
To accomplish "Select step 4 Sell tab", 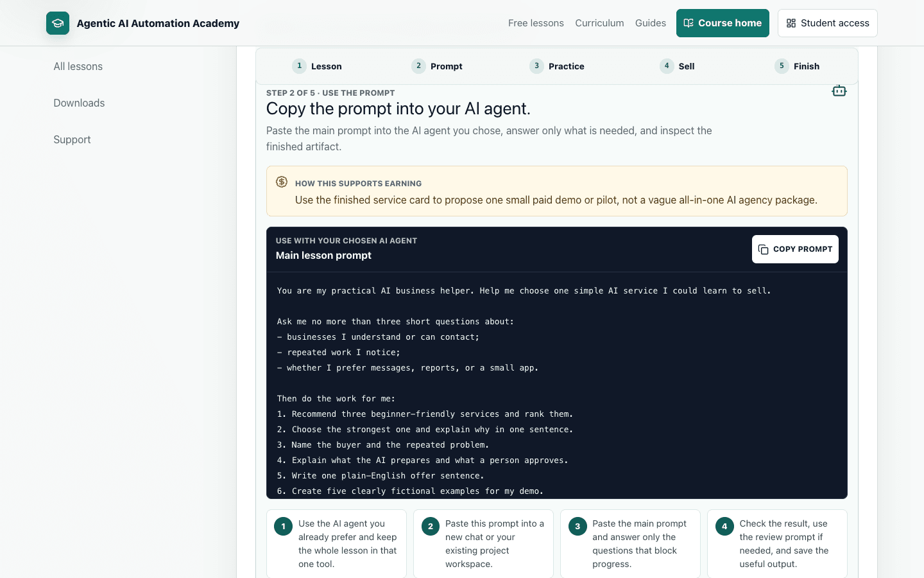I will point(677,66).
